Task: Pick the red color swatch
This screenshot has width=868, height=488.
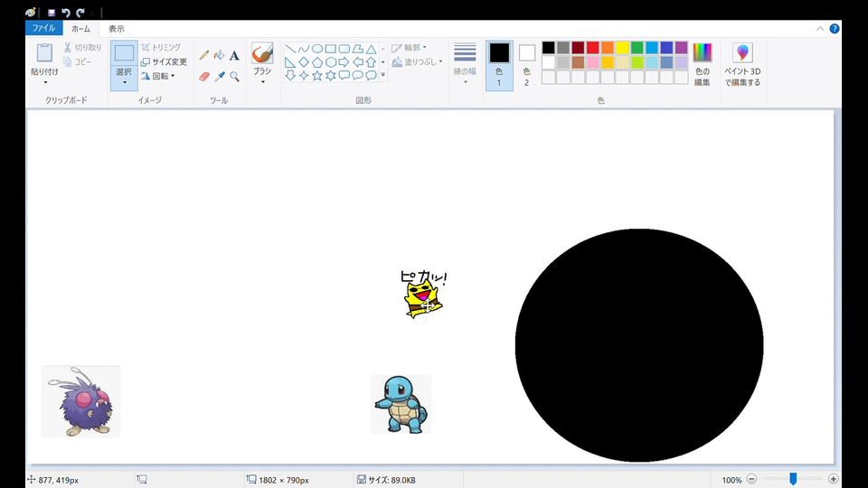Action: [x=592, y=48]
